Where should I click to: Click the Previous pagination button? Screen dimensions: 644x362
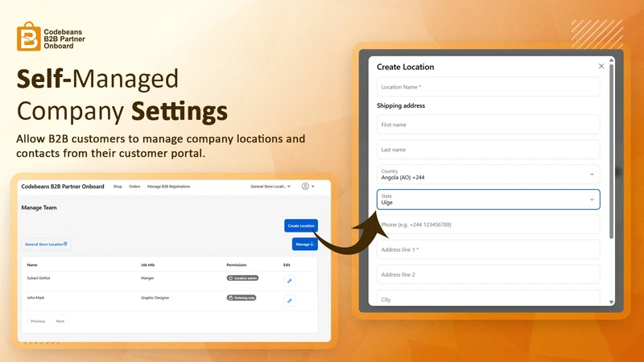pyautogui.click(x=38, y=321)
